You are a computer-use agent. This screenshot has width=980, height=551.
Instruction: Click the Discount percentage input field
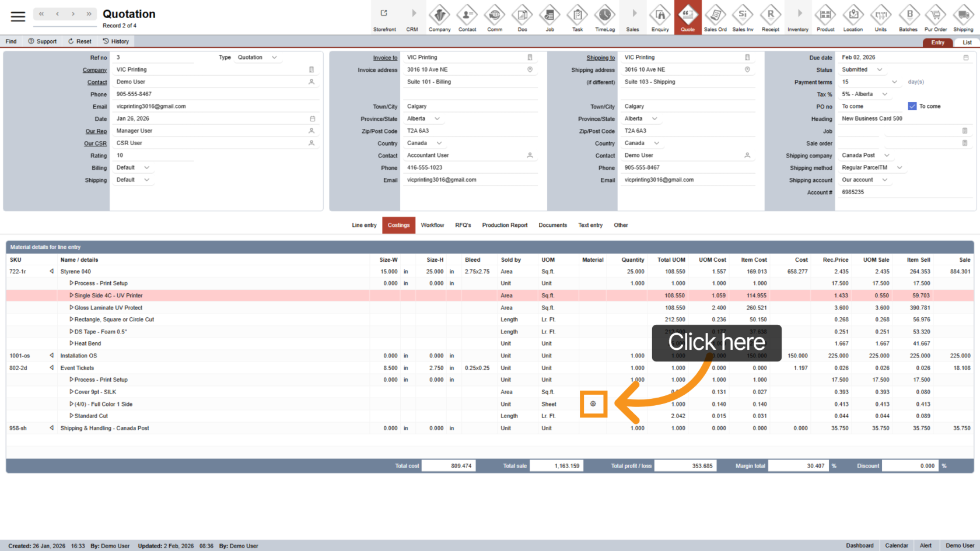tap(910, 466)
